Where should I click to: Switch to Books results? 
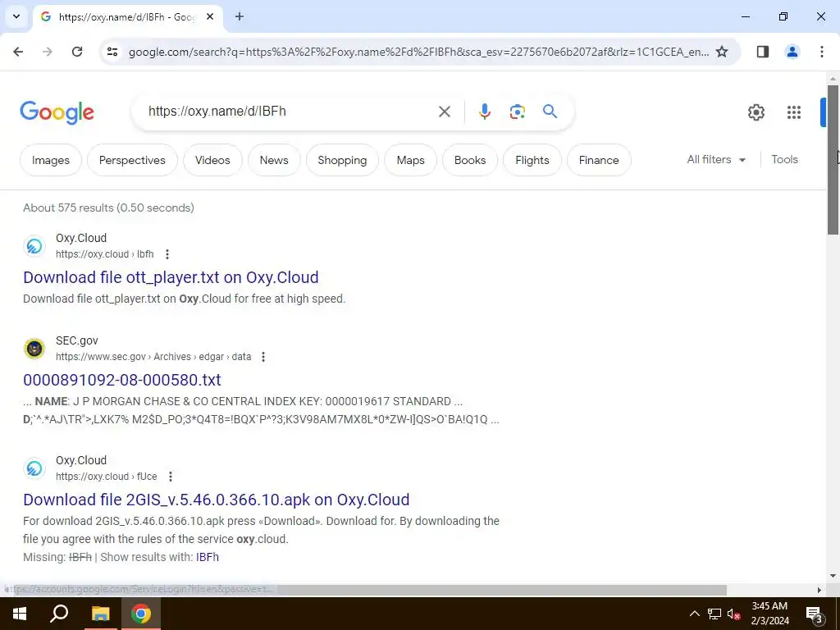pyautogui.click(x=470, y=160)
